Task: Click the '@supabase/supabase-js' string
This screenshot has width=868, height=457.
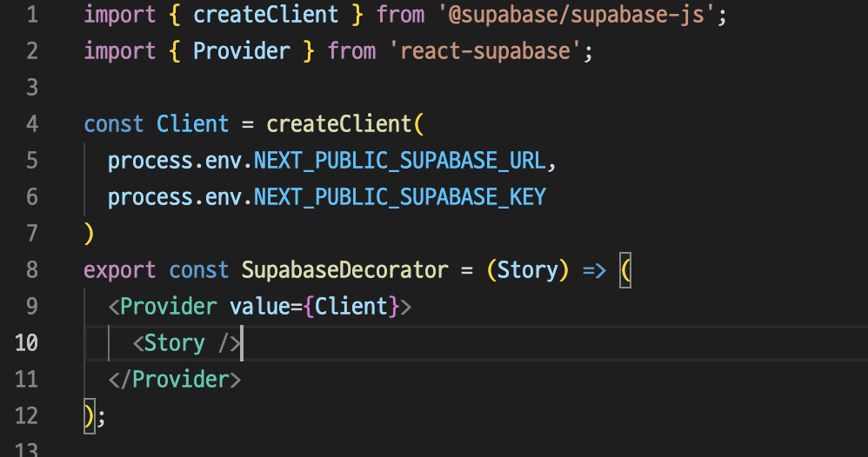Action: [577, 15]
